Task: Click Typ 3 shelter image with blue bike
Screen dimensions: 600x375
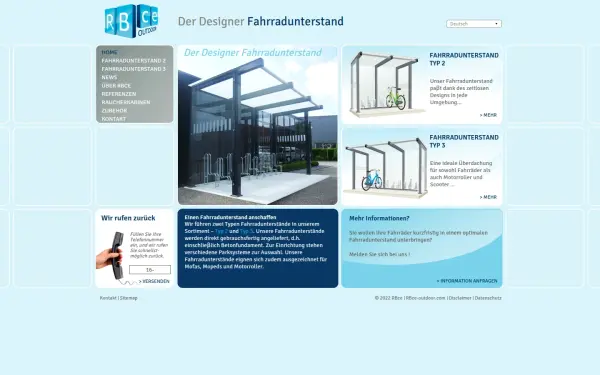Action: 386,168
